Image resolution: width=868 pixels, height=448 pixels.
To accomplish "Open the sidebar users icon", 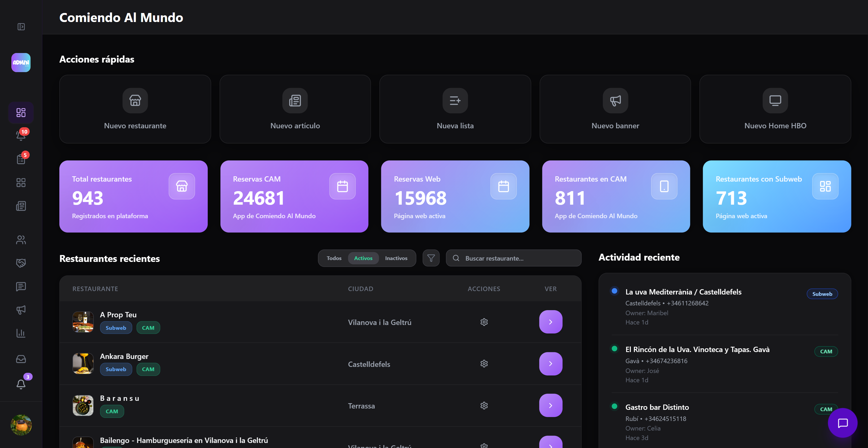I will tap(21, 240).
